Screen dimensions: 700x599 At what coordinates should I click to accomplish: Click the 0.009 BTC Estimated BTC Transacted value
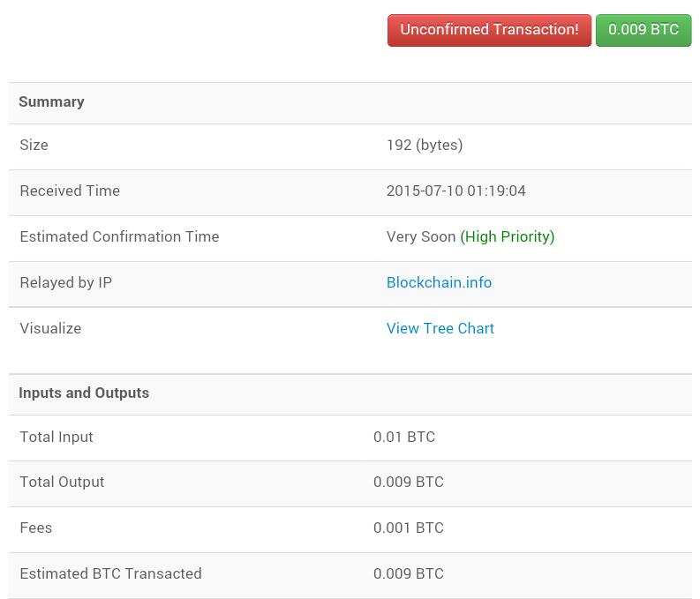coord(409,573)
